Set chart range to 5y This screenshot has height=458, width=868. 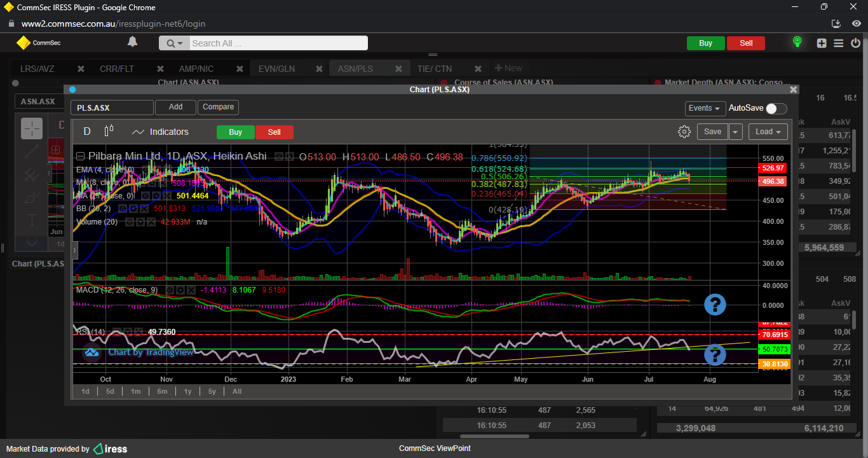212,391
